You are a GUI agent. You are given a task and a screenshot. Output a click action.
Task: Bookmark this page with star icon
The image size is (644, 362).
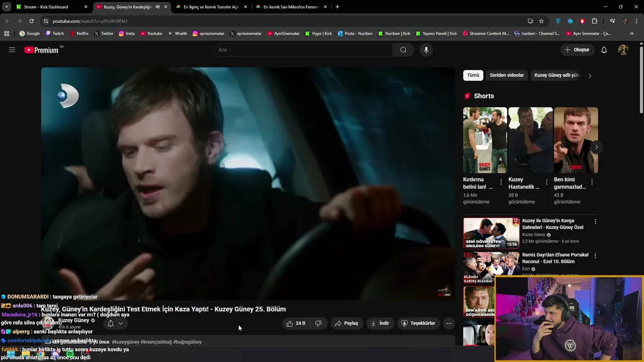pos(541,21)
